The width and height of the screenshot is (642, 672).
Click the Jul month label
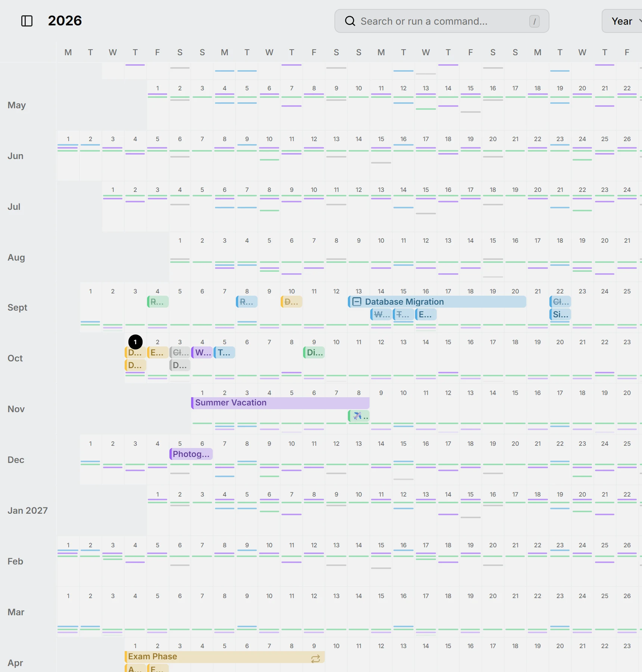[x=14, y=207]
